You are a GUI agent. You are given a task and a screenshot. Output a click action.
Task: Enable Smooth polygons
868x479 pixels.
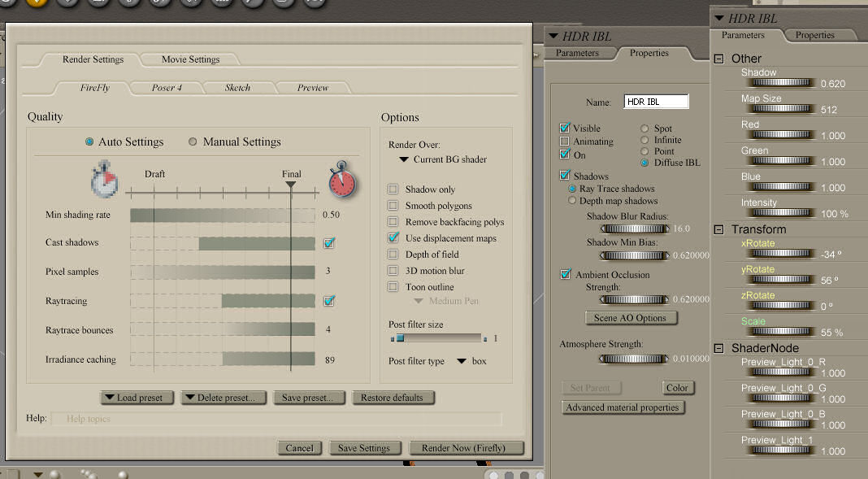[x=393, y=206]
